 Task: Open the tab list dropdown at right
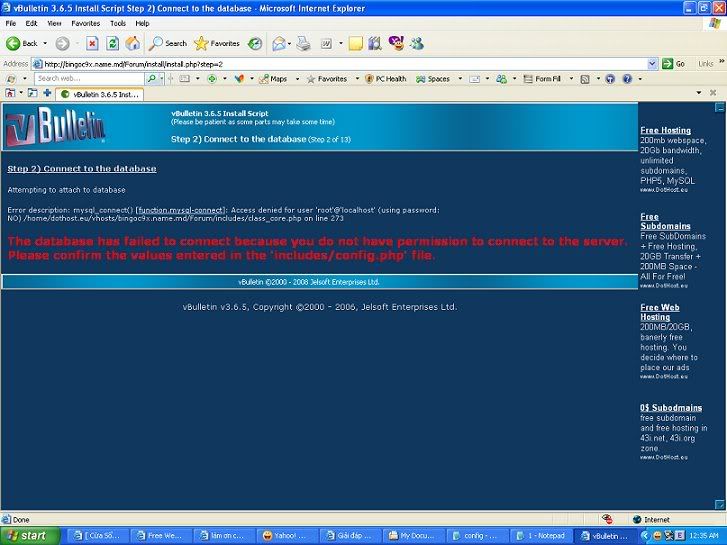click(699, 93)
